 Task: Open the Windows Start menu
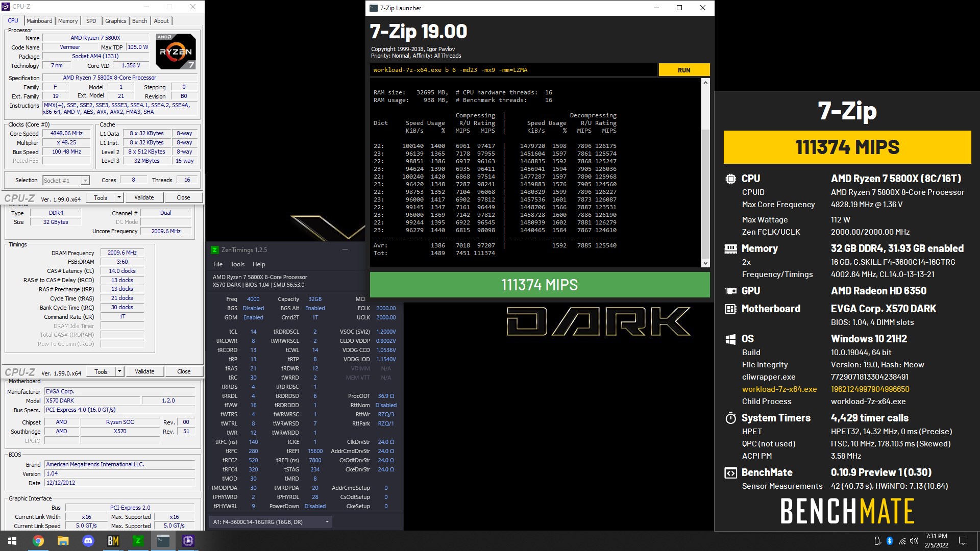click(x=12, y=541)
